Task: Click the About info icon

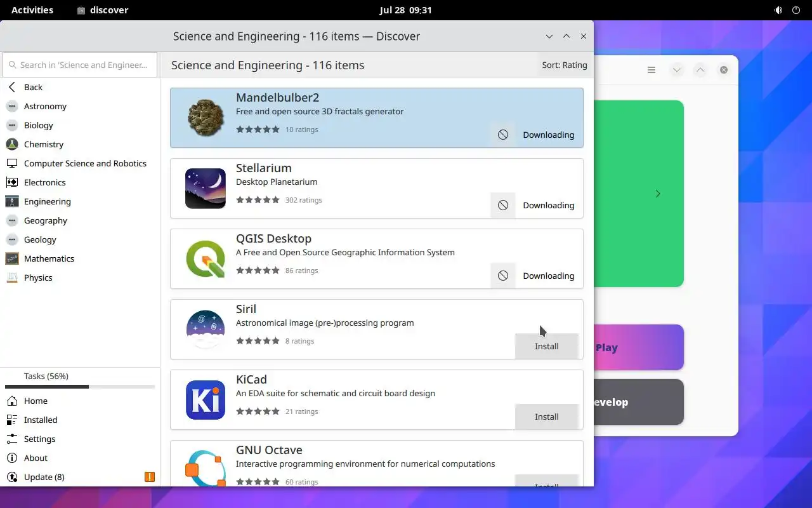Action: click(12, 458)
